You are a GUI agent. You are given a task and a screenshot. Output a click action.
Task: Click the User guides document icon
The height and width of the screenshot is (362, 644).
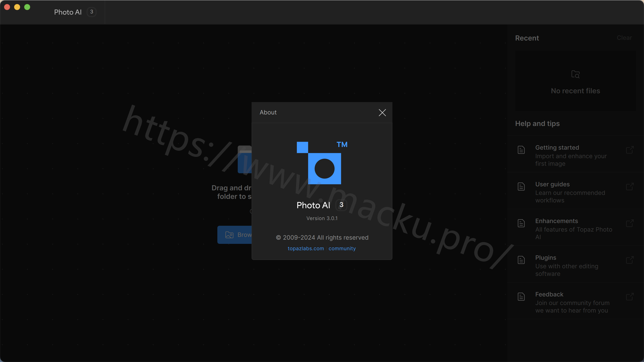tap(521, 187)
